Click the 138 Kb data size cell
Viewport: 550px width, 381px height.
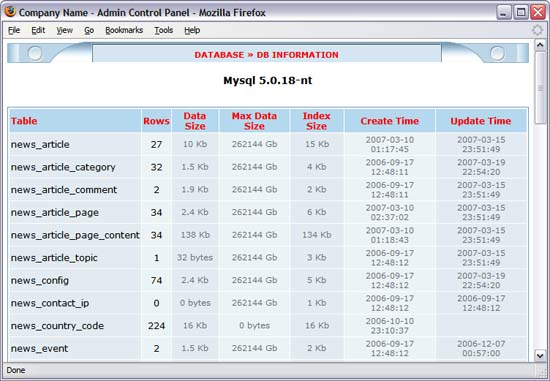(195, 235)
